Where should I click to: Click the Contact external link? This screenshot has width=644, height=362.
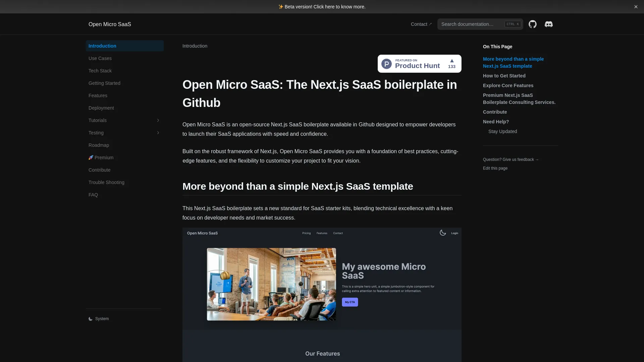[x=421, y=24]
